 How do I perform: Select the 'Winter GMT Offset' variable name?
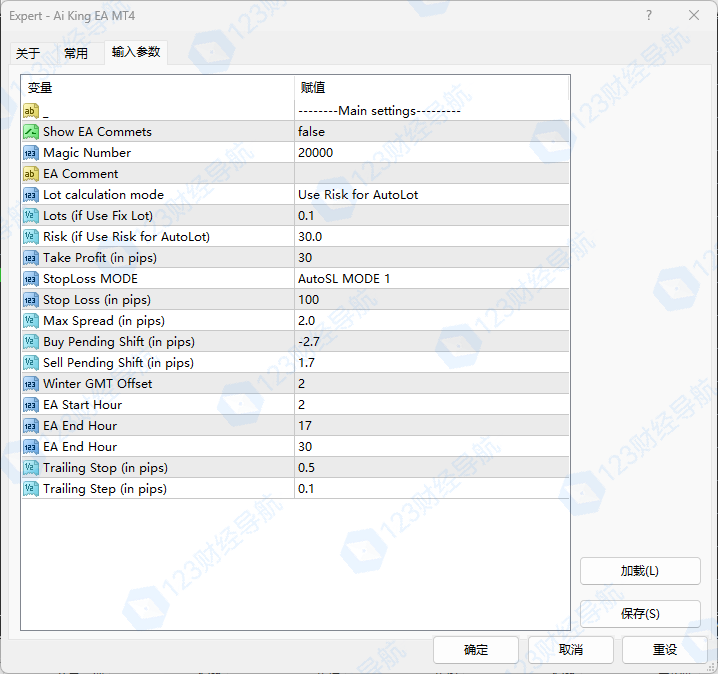pyautogui.click(x=98, y=384)
